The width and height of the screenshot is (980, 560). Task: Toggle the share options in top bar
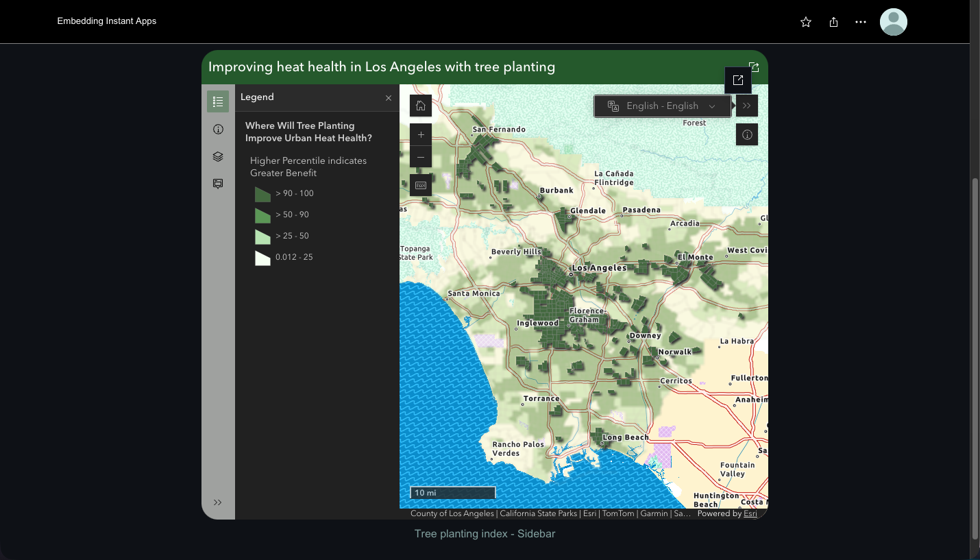pos(833,21)
